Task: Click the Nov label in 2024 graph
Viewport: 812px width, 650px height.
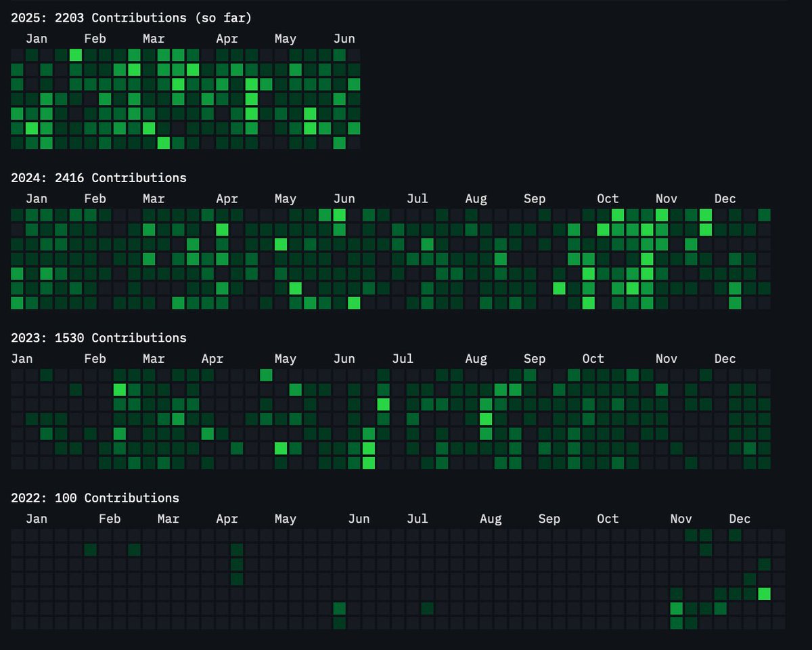Action: click(667, 198)
